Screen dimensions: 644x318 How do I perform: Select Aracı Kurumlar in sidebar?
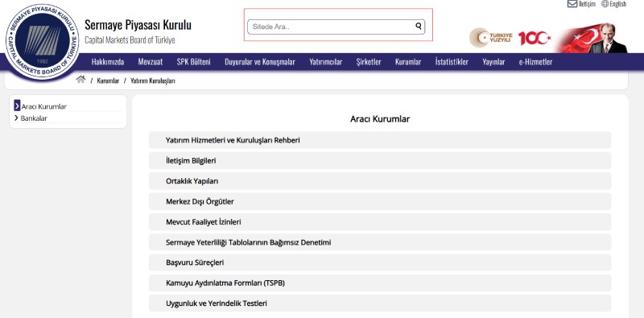pos(44,106)
